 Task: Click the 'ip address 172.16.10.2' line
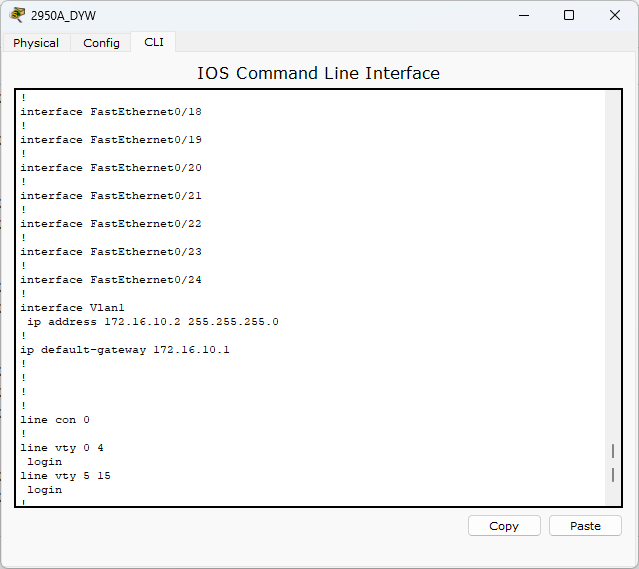click(x=153, y=322)
